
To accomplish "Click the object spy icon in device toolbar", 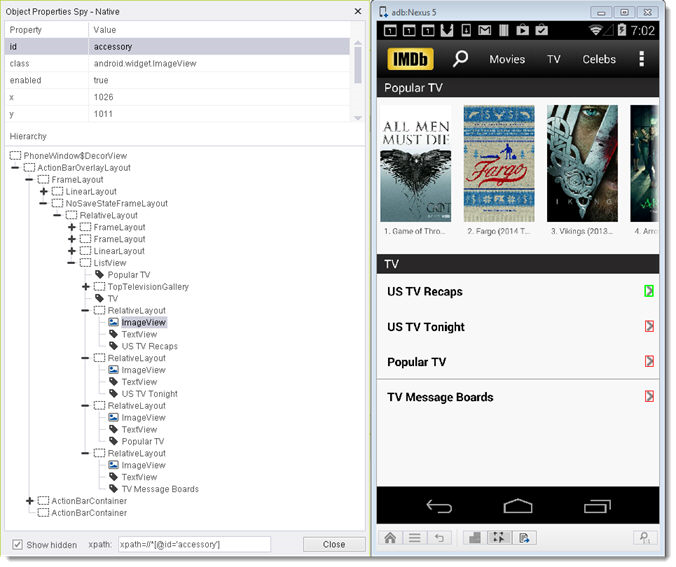I will [x=501, y=540].
